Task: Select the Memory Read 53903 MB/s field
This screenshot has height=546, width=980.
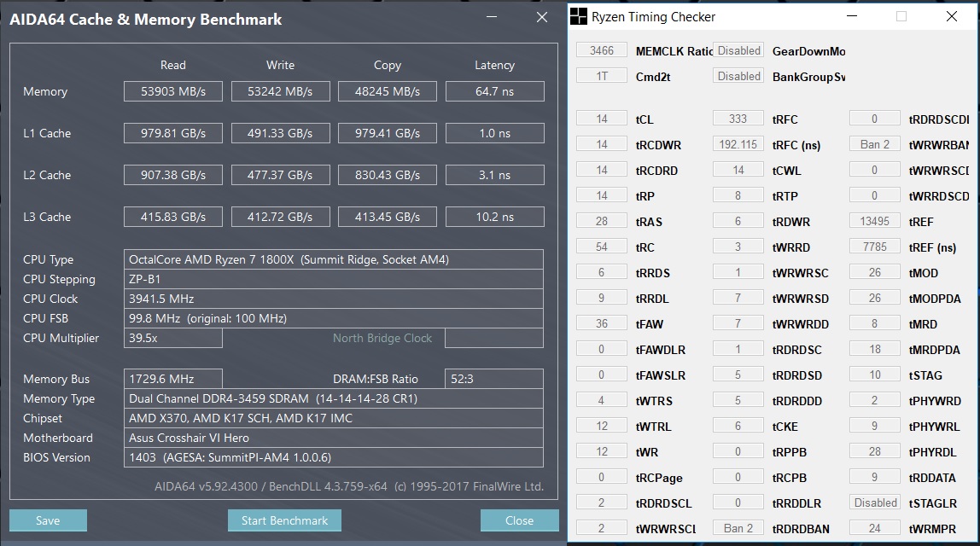Action: point(173,91)
